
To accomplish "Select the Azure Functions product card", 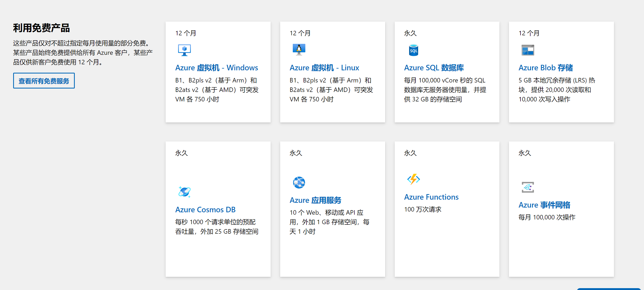I will pos(447,209).
